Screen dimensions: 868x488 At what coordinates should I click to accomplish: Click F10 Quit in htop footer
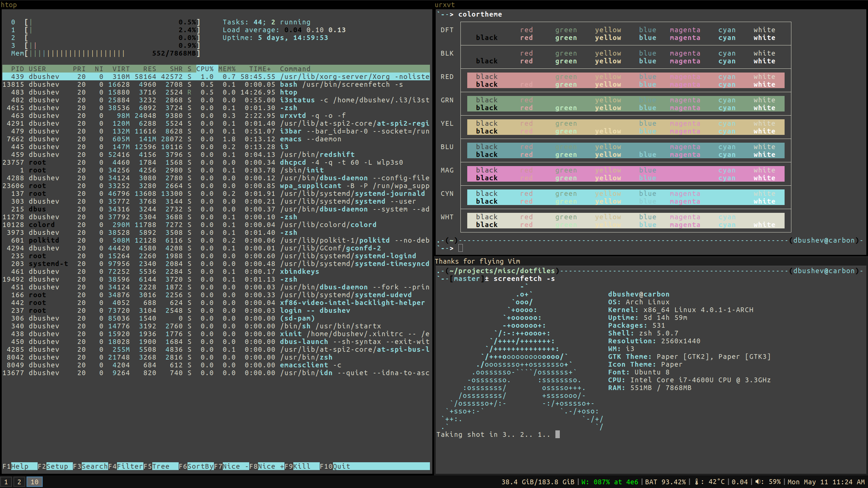point(341,466)
